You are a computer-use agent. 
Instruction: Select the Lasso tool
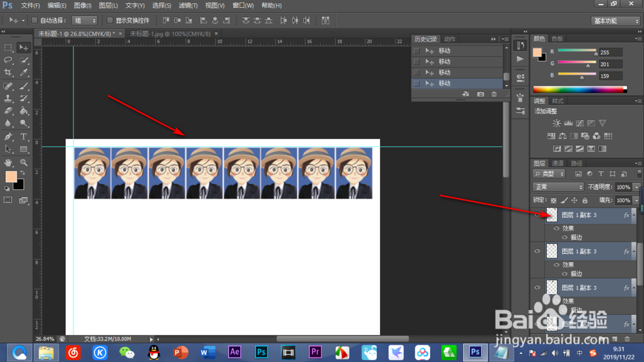[8, 61]
